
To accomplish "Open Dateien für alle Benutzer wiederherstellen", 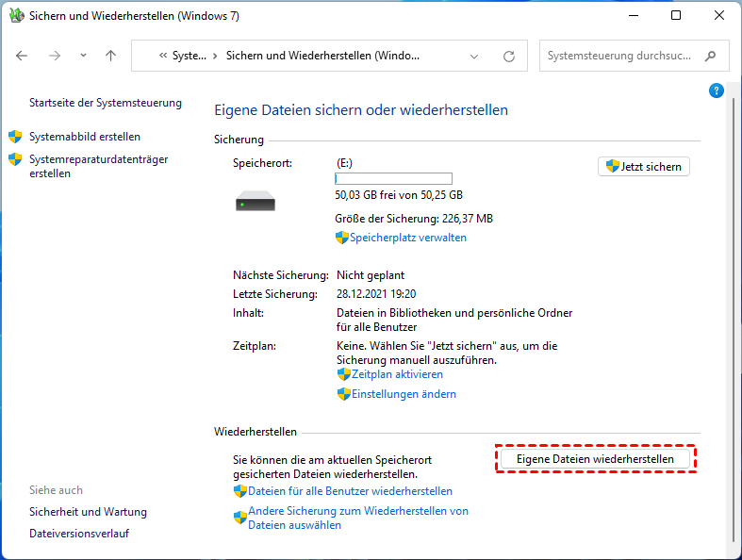I will [x=350, y=491].
